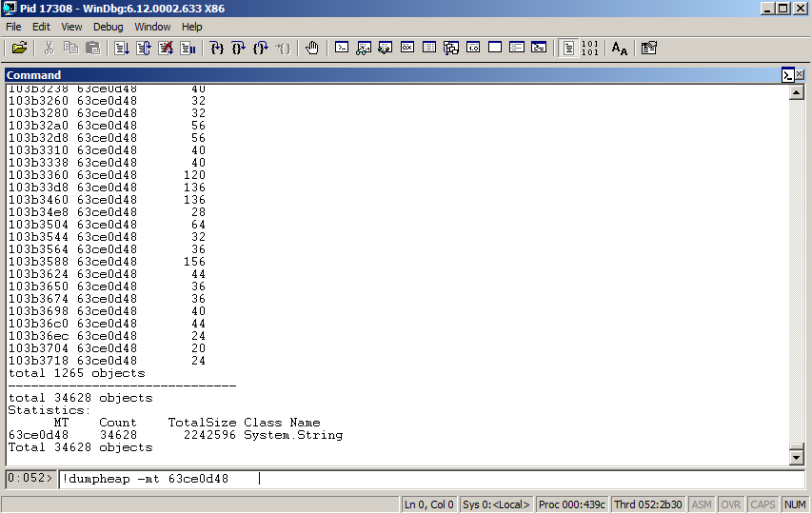Open Processes and Threads window icon
Screen dimensions: 812x514
(x=517, y=48)
